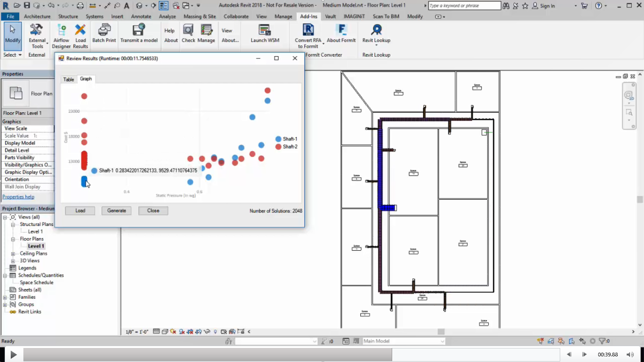Image resolution: width=644 pixels, height=362 pixels.
Task: Switch to Table tab in Review Results
Action: point(69,80)
